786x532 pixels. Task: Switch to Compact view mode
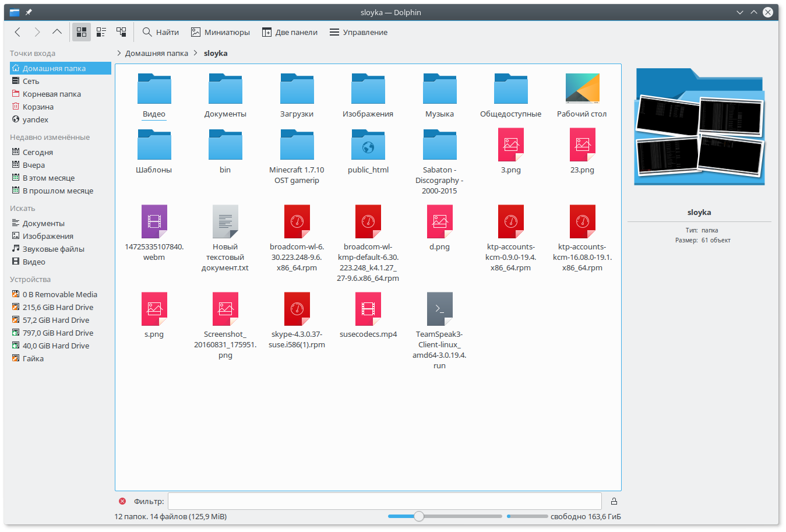[x=101, y=32]
